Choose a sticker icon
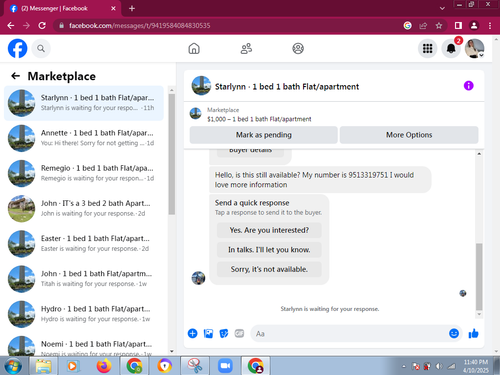 pos(224,333)
